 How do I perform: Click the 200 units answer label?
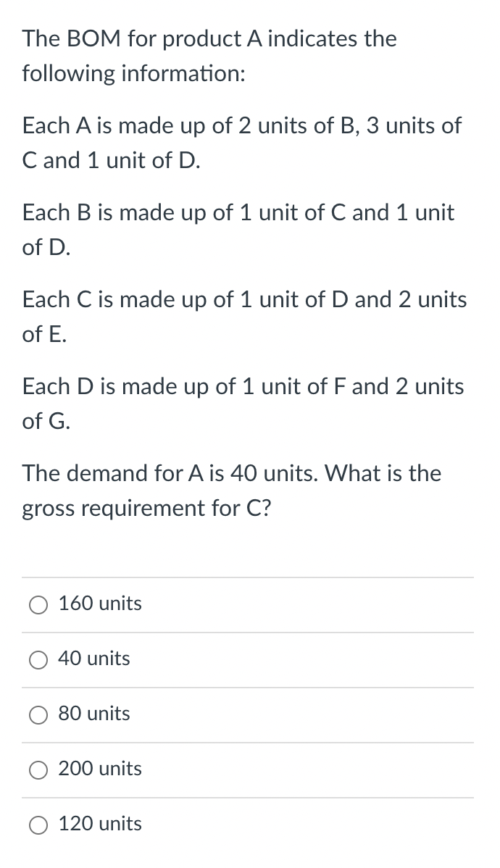point(100,769)
